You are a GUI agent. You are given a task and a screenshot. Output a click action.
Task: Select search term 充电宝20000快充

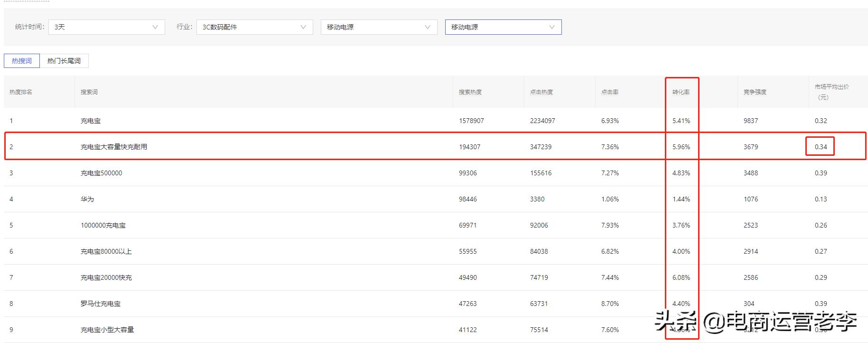click(106, 277)
